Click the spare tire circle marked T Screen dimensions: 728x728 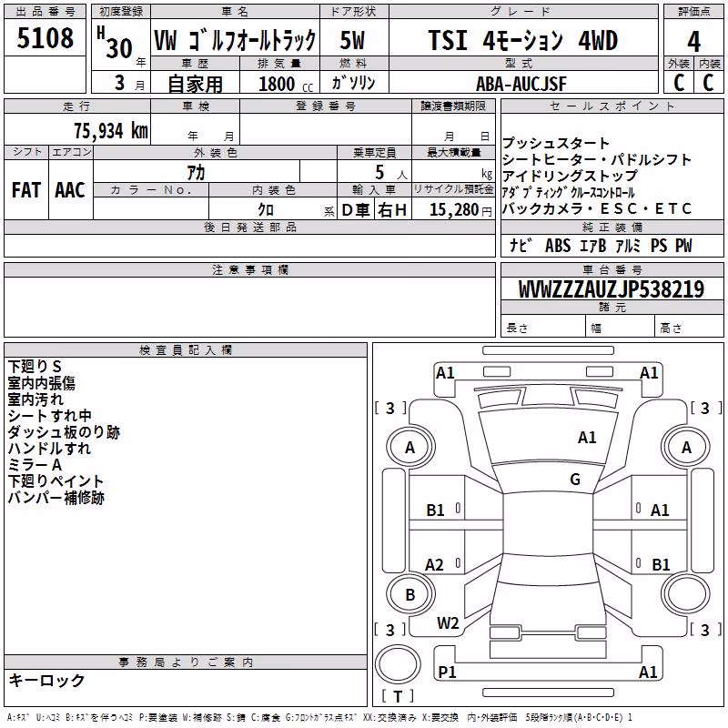point(398,664)
